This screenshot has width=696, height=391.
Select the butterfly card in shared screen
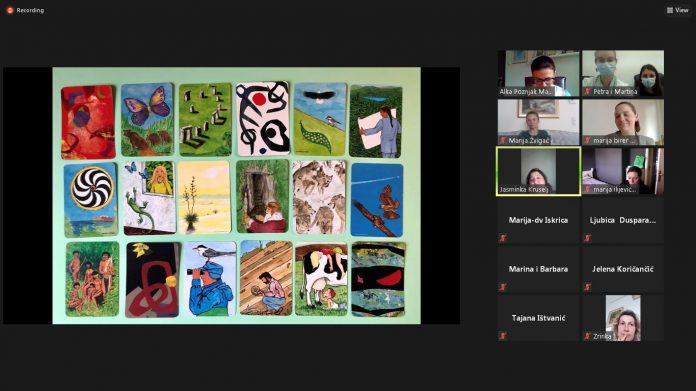click(x=147, y=120)
